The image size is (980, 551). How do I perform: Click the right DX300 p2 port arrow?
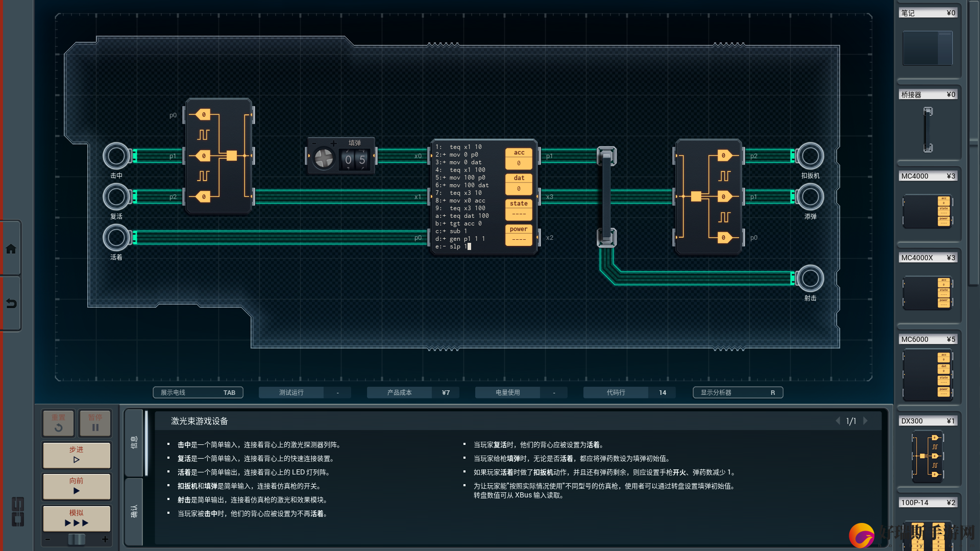coord(724,156)
